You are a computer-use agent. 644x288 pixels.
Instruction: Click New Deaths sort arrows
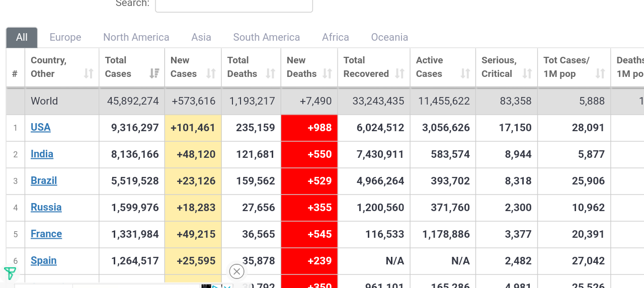click(x=327, y=74)
